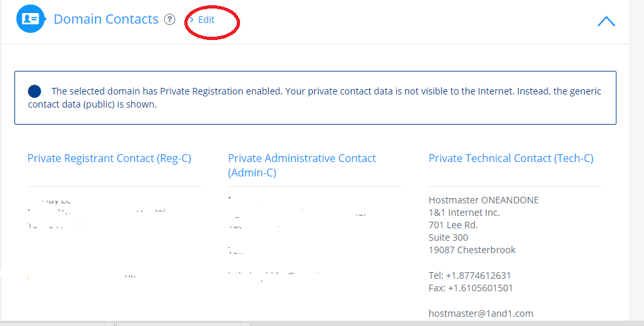Click the 19087 Chesterbrook address line
The image size is (644, 326).
(472, 250)
